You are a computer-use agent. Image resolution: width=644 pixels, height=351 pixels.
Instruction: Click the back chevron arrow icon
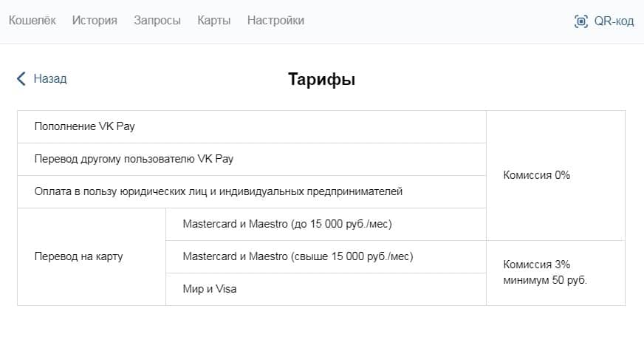pos(21,78)
